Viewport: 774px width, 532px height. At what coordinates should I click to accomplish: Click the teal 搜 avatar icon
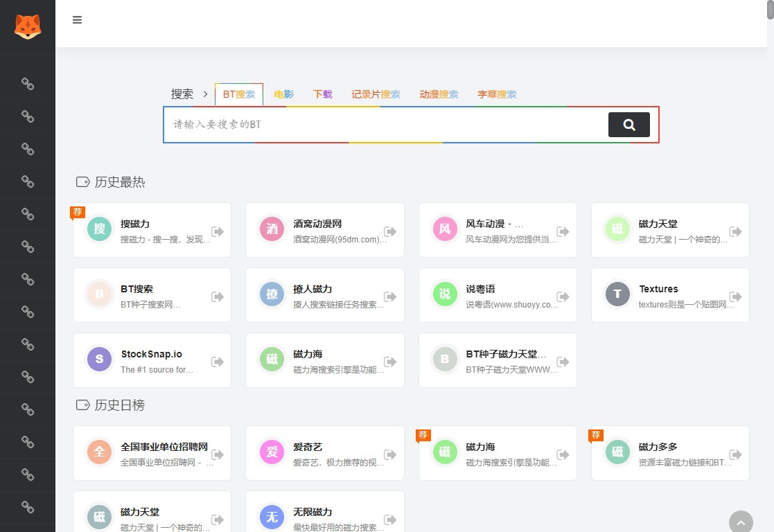99,229
